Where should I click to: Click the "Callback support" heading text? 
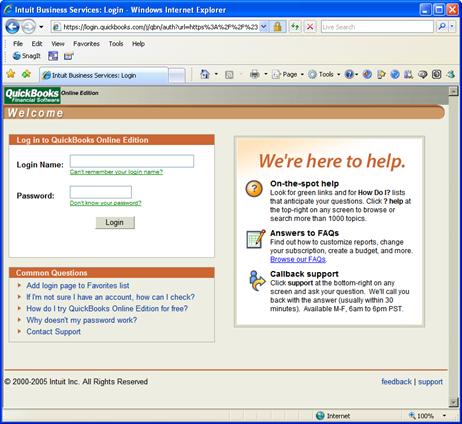(x=304, y=274)
